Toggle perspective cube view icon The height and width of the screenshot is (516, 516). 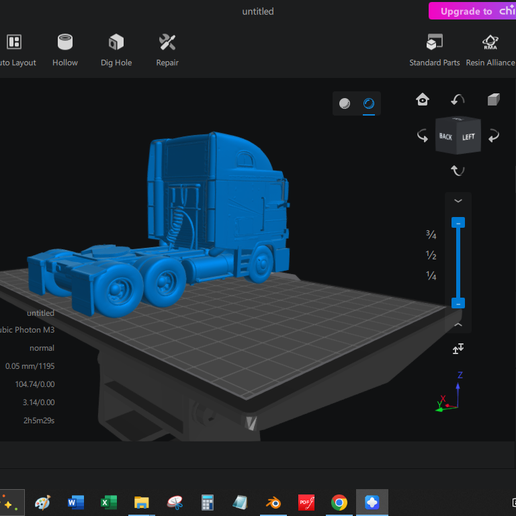tap(494, 99)
